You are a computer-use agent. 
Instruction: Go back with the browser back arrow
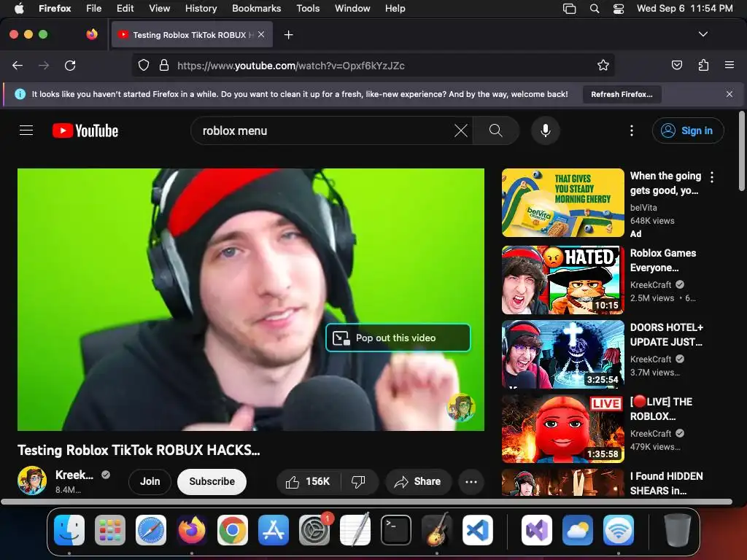point(18,65)
